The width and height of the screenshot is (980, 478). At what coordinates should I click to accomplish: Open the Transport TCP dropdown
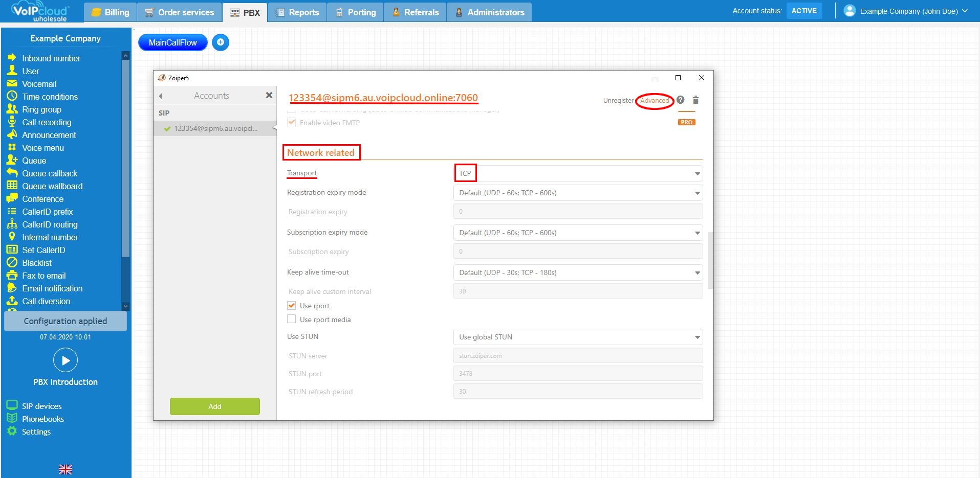578,173
